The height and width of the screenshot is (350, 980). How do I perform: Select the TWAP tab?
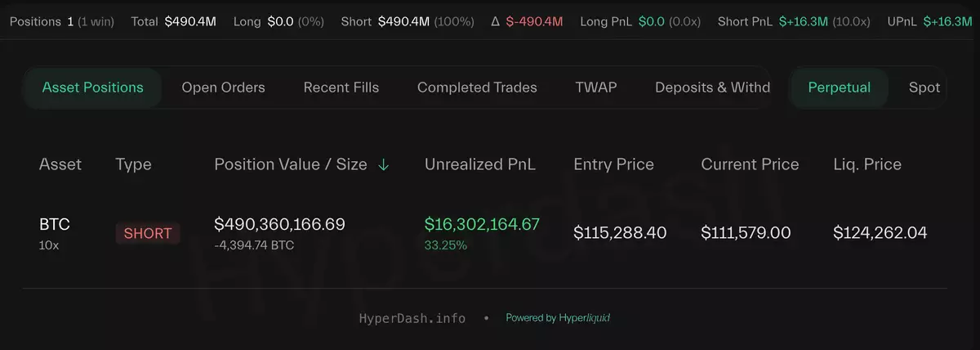pyautogui.click(x=595, y=87)
